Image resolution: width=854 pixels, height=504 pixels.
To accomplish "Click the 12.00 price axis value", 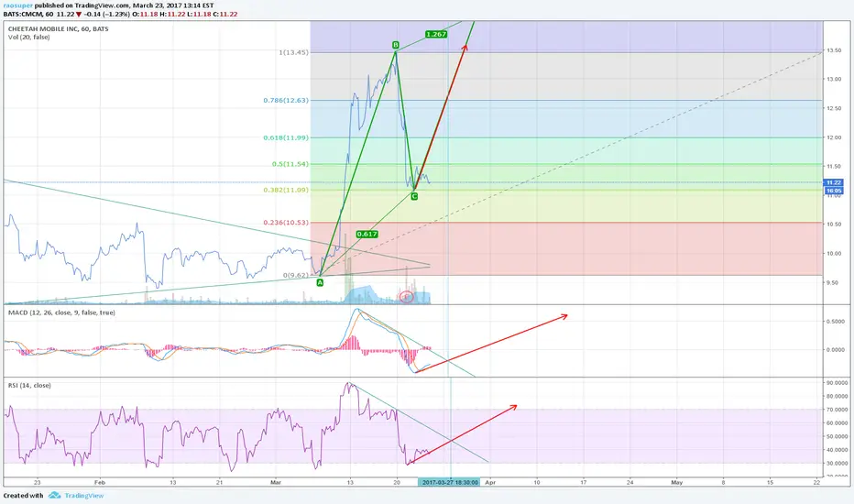I will point(834,137).
